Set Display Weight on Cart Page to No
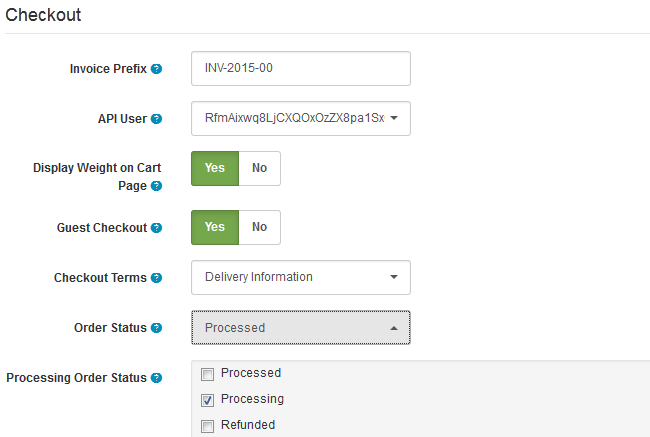The image size is (650, 437). tap(260, 168)
